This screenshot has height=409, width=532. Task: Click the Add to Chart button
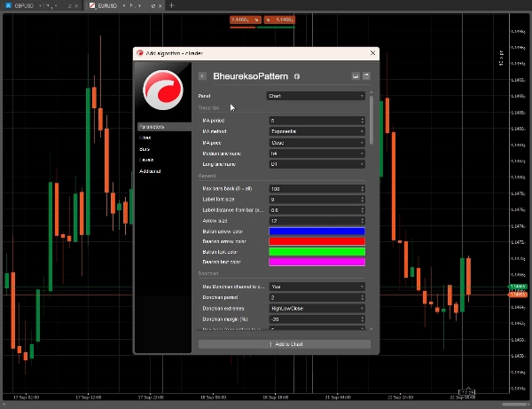(x=285, y=344)
